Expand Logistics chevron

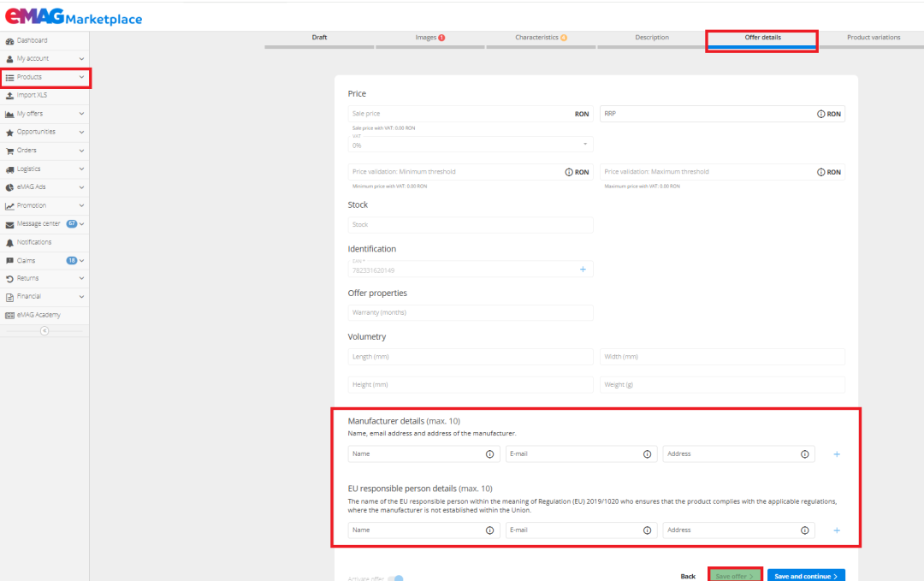pyautogui.click(x=81, y=169)
